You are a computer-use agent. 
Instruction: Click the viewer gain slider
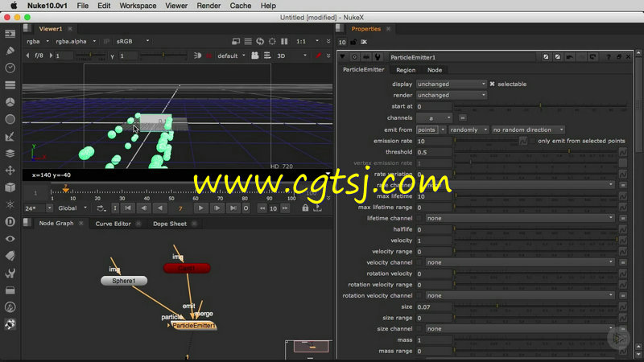[x=90, y=56]
